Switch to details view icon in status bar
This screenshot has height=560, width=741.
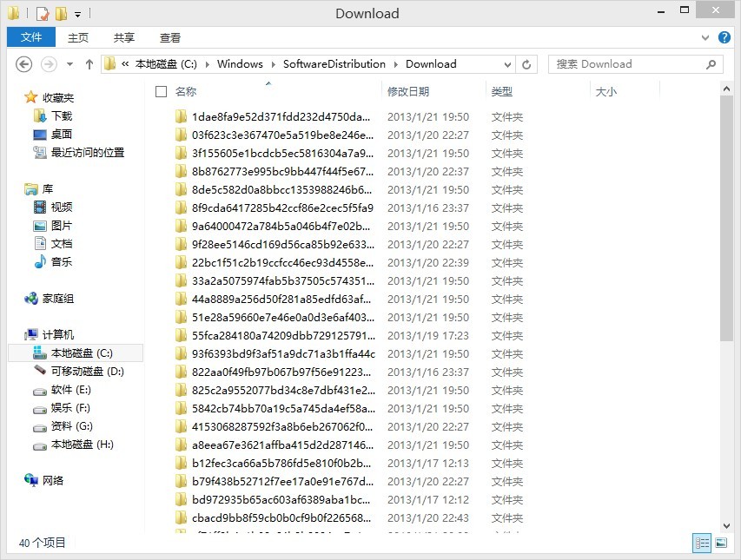coord(702,544)
